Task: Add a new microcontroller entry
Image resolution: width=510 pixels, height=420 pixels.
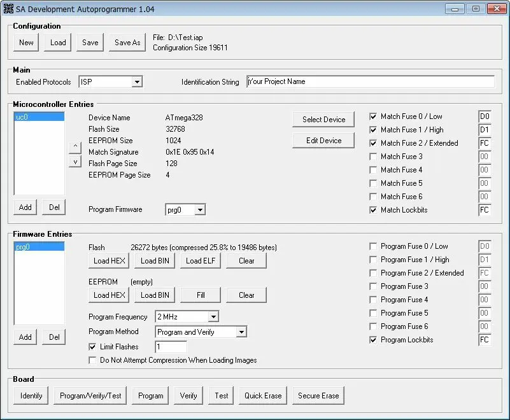Action: [x=25, y=207]
